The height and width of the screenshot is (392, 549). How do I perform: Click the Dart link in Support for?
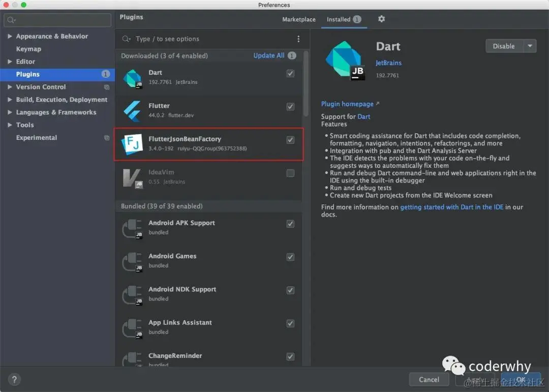click(364, 116)
